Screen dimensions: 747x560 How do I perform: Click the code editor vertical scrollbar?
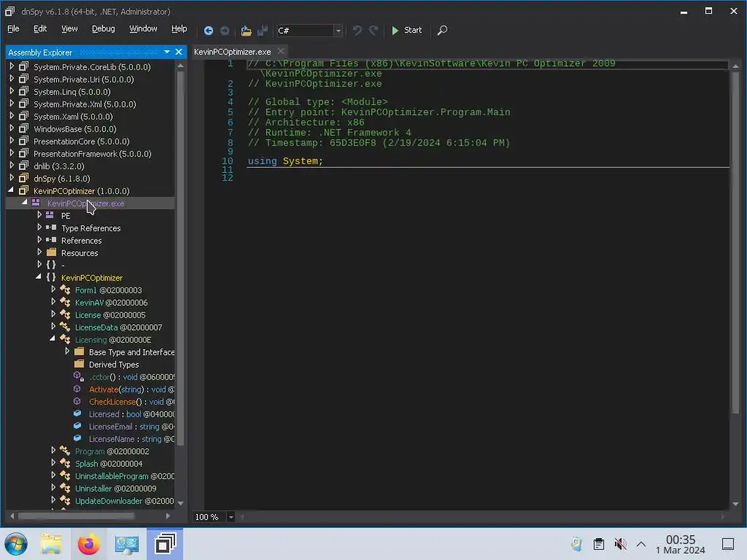[735, 242]
